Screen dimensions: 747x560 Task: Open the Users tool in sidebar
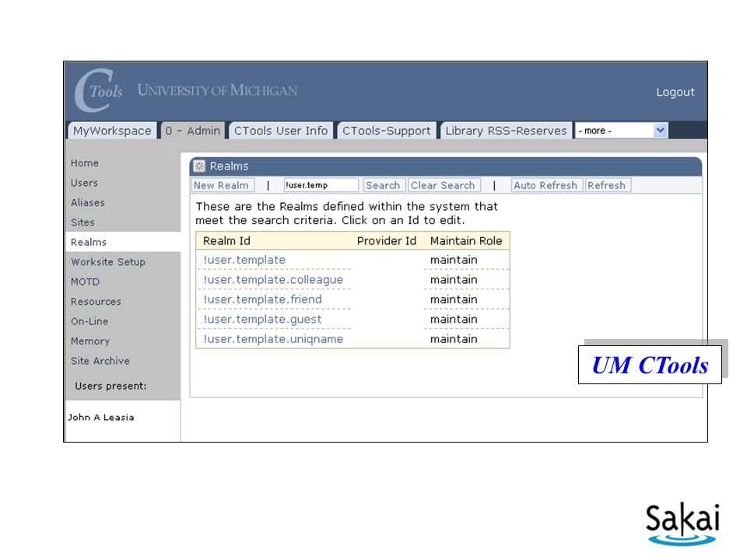(x=84, y=183)
